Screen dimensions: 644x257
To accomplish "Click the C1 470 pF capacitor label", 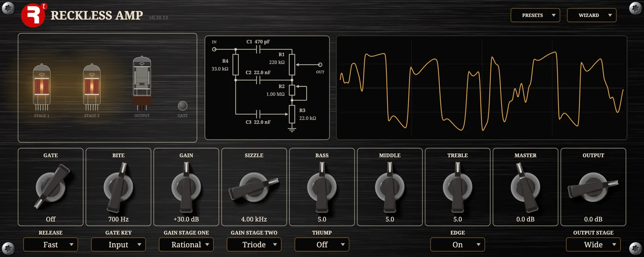I will tap(258, 41).
